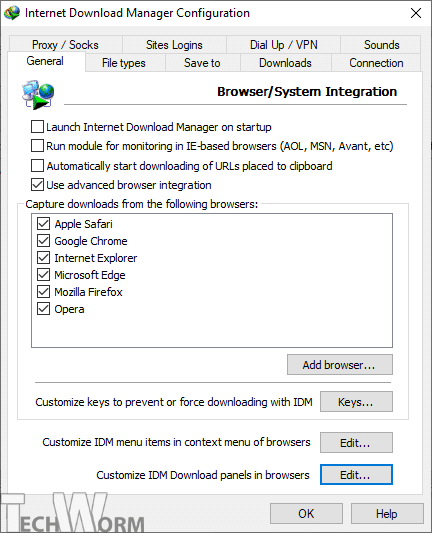Screen dimensions: 432x533
Task: Select the Mozilla Firefox list entry text
Action: [88, 292]
